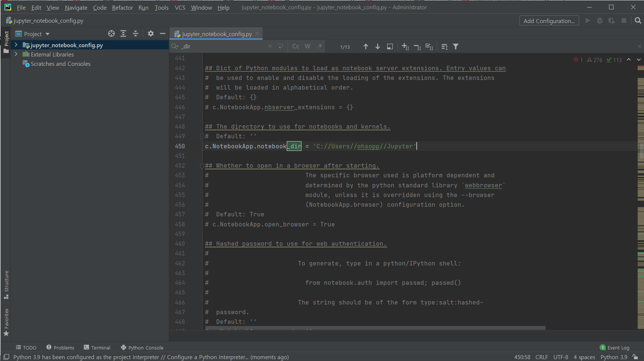Viewport: 644px width, 361px height.
Task: Click the editor horizontal scrollbar
Action: (x=375, y=328)
